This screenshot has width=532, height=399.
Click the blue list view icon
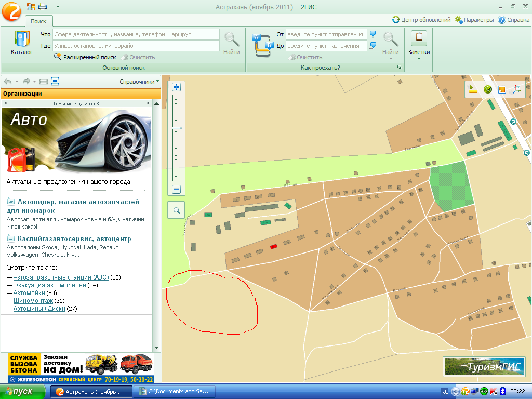click(x=55, y=82)
